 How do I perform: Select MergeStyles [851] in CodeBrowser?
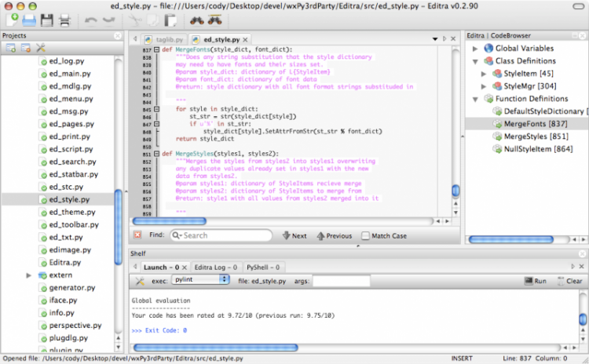(x=536, y=136)
